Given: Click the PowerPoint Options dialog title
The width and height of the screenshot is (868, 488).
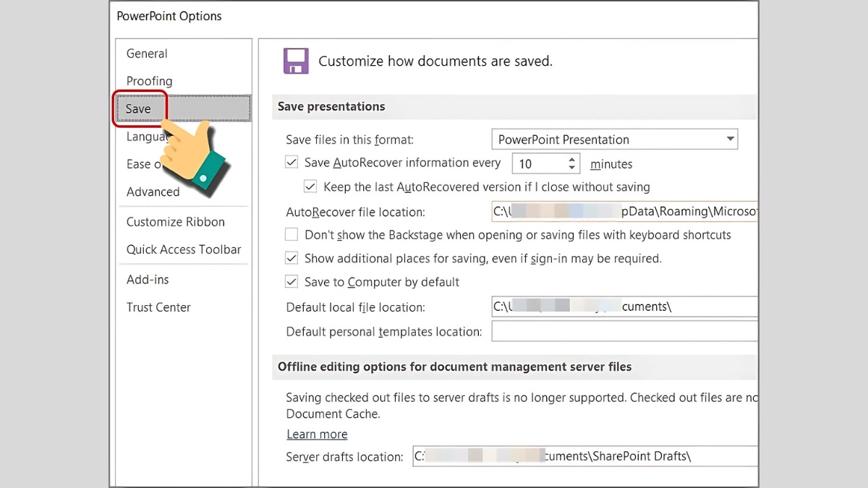Looking at the screenshot, I should [x=169, y=16].
